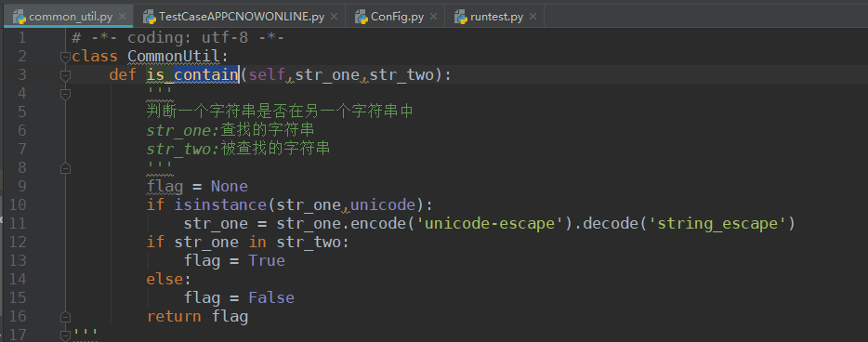
Task: Collapse the CommonUtil class fold marker
Action: coord(65,57)
